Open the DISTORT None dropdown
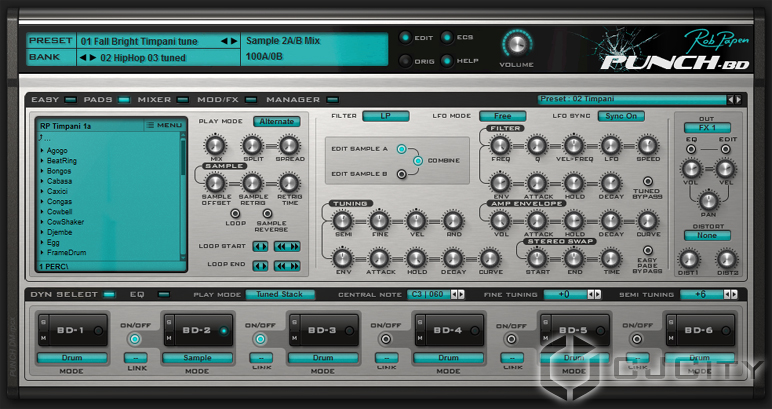 tap(708, 235)
